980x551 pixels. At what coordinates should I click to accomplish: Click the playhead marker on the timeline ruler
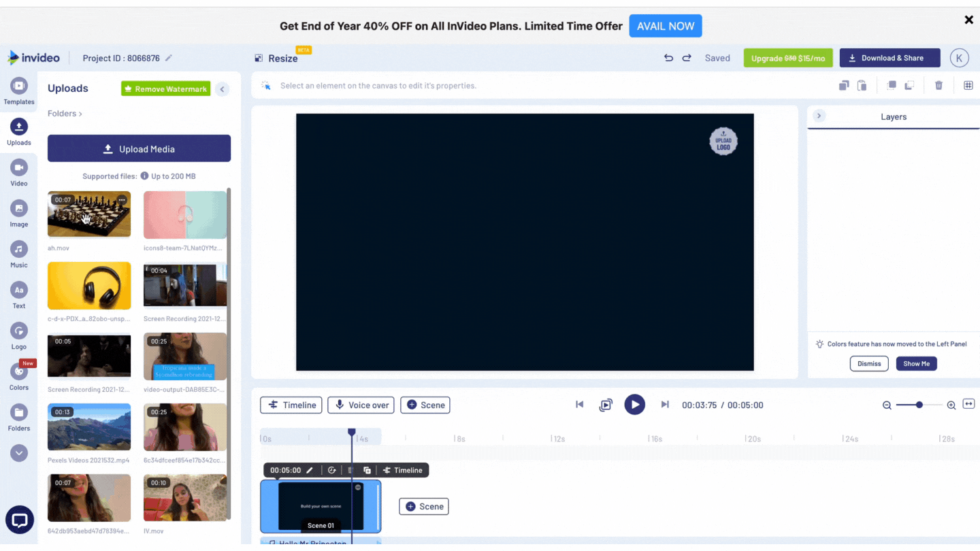[352, 433]
